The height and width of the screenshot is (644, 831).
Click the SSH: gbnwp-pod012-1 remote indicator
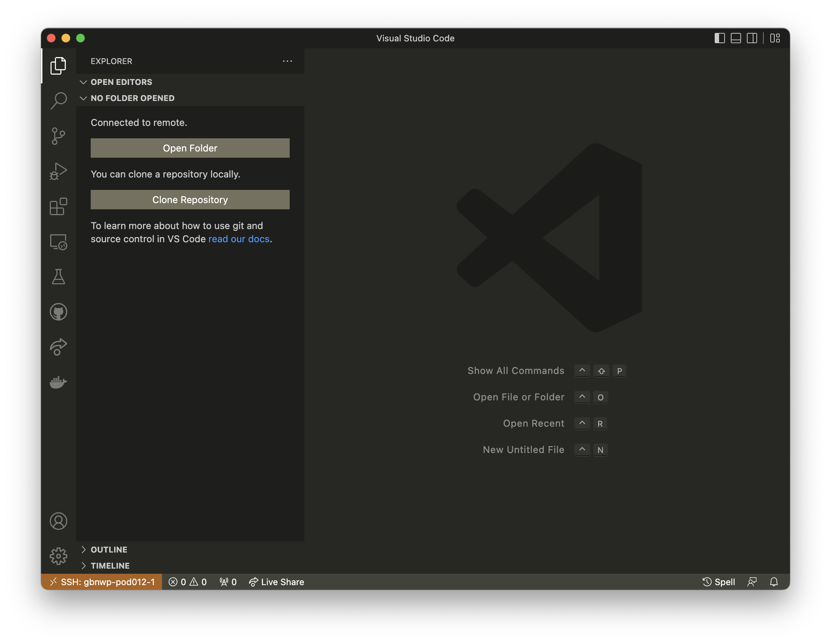click(x=102, y=581)
